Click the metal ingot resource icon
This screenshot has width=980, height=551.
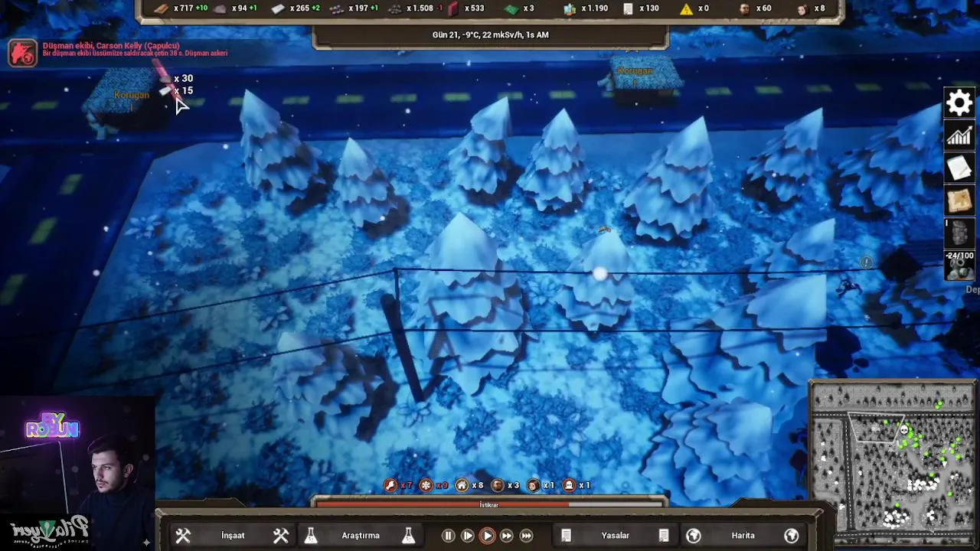tap(279, 8)
